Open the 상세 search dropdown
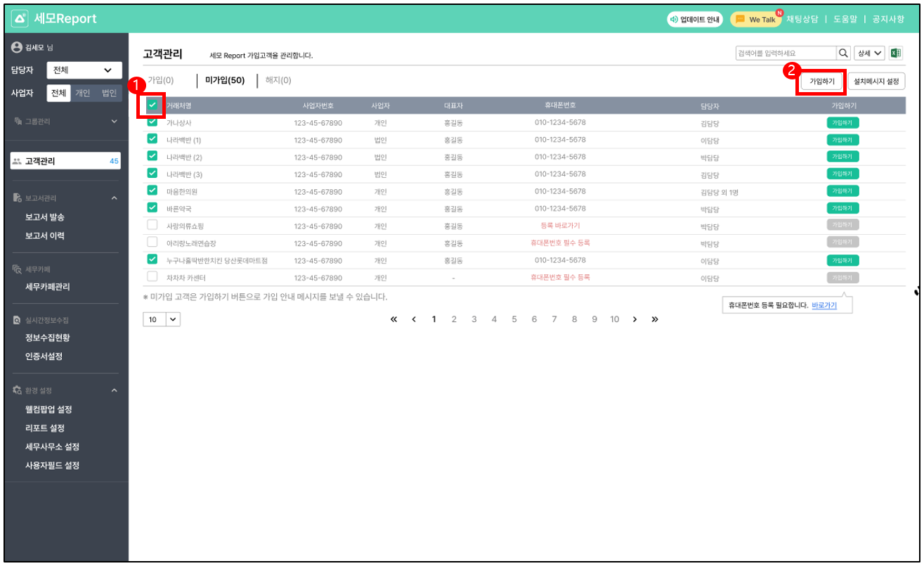The width and height of the screenshot is (924, 566). (x=869, y=53)
